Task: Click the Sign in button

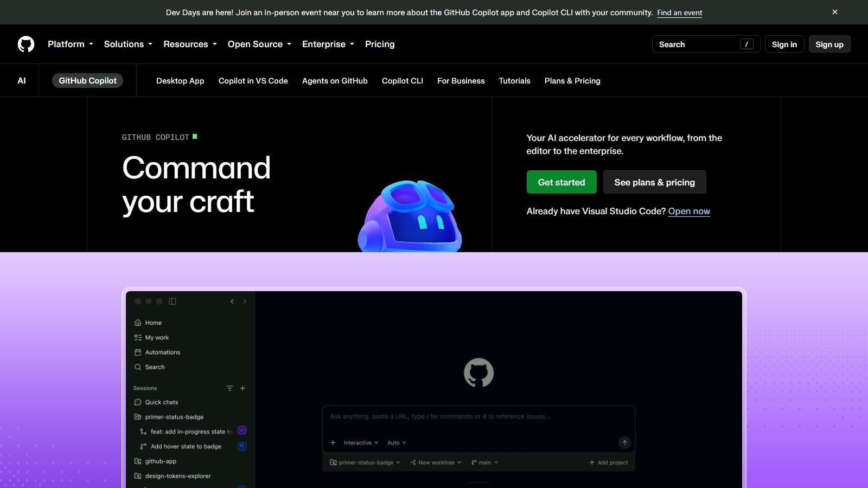Action: 784,44
